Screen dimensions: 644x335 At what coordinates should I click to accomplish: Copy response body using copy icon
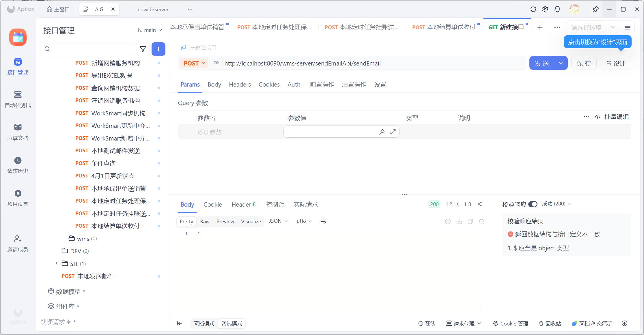click(x=470, y=222)
